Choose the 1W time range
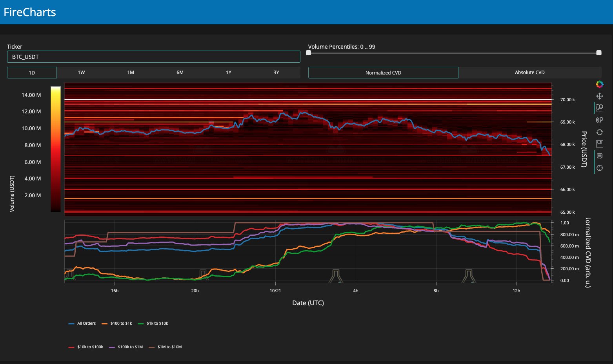The width and height of the screenshot is (613, 364). 81,73
